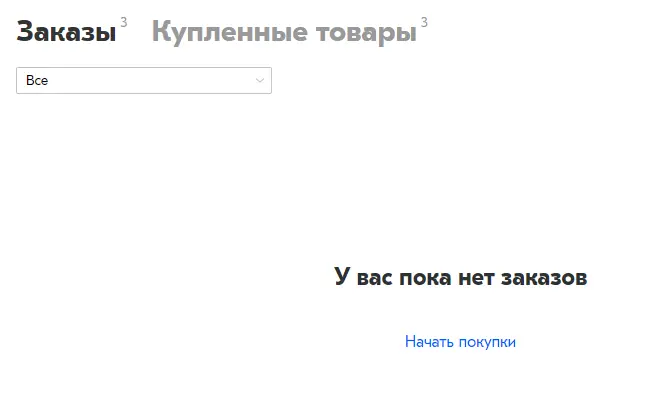Click the count badge 3 beside Купленные товары

[424, 22]
